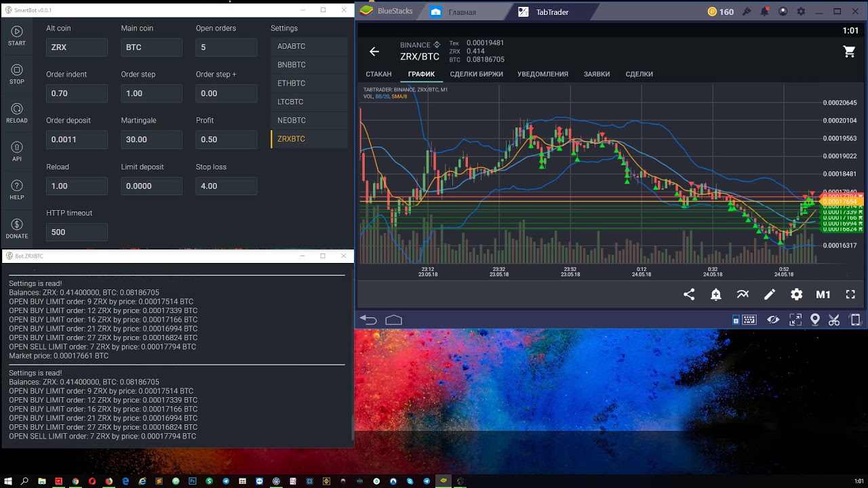Open BlueStacks set location pin

[x=815, y=320]
